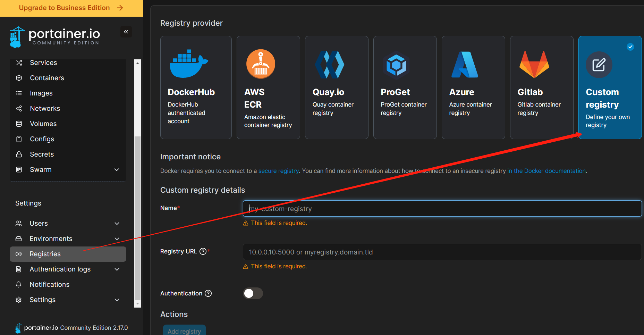The height and width of the screenshot is (335, 644).
Task: Select the ProGet hexagon icon
Action: coord(396,65)
